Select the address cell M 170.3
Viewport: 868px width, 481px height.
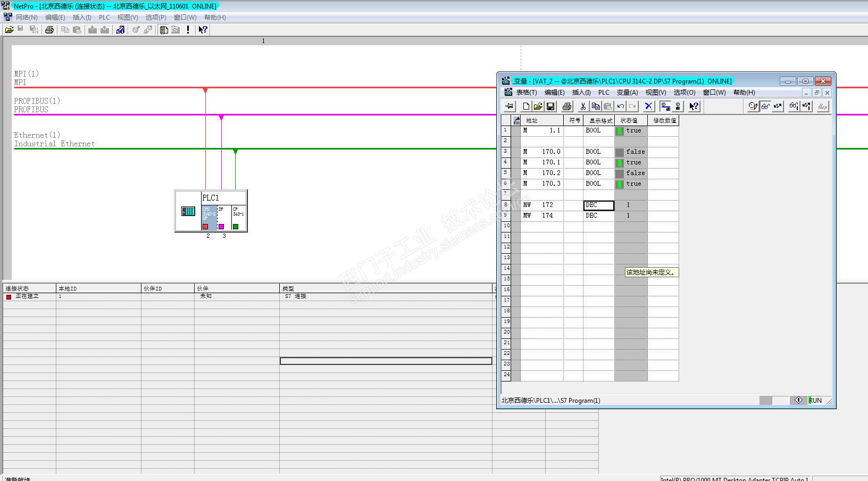[x=542, y=184]
